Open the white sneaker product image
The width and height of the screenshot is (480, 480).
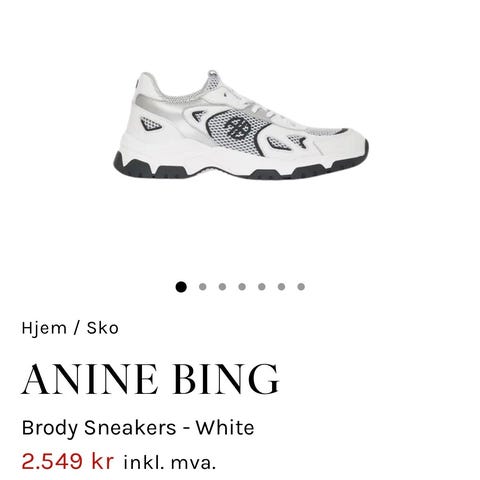tap(241, 125)
